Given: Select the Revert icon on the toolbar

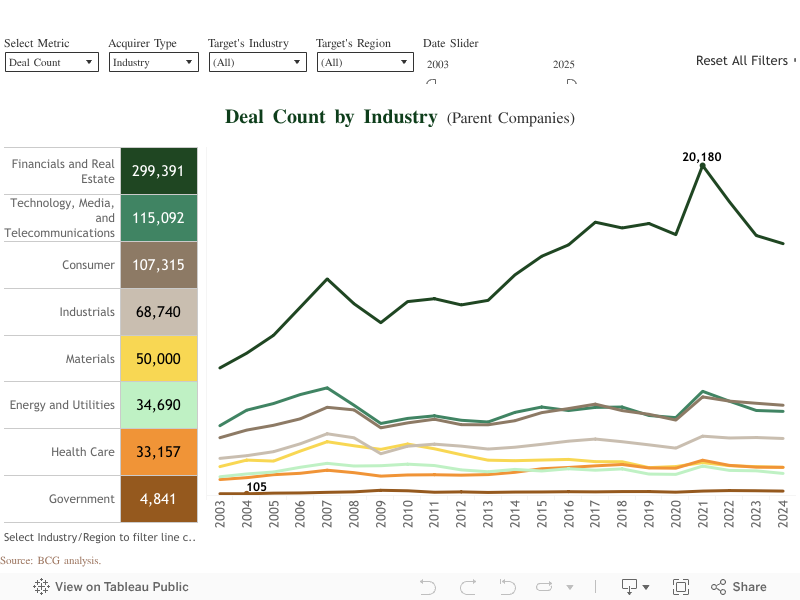Looking at the screenshot, I should click(x=507, y=587).
